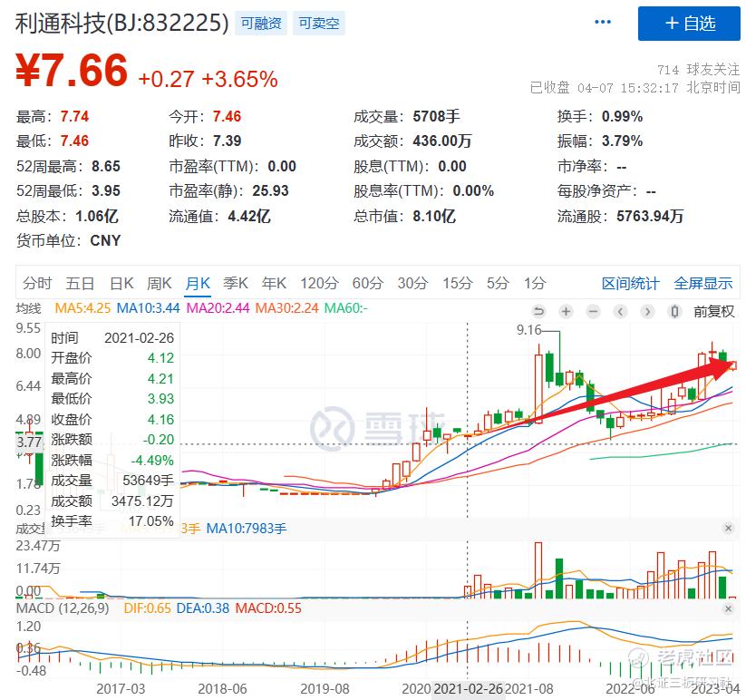Click the tooltip 开盘价 4.12 row
Screen dimensions: 746x700
[x=112, y=358]
